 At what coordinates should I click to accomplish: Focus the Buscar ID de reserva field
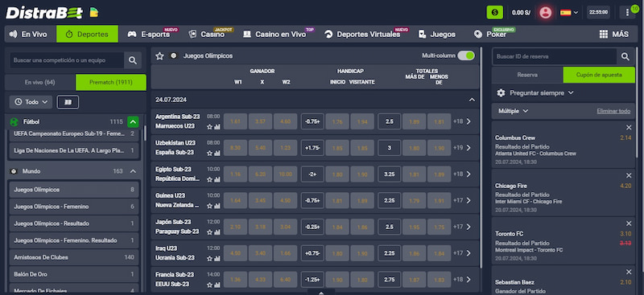coord(555,56)
